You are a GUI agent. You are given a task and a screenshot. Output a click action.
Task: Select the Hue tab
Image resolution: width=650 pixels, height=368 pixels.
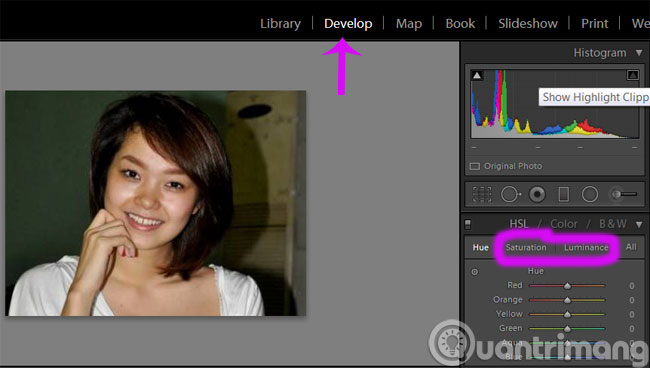click(x=480, y=247)
